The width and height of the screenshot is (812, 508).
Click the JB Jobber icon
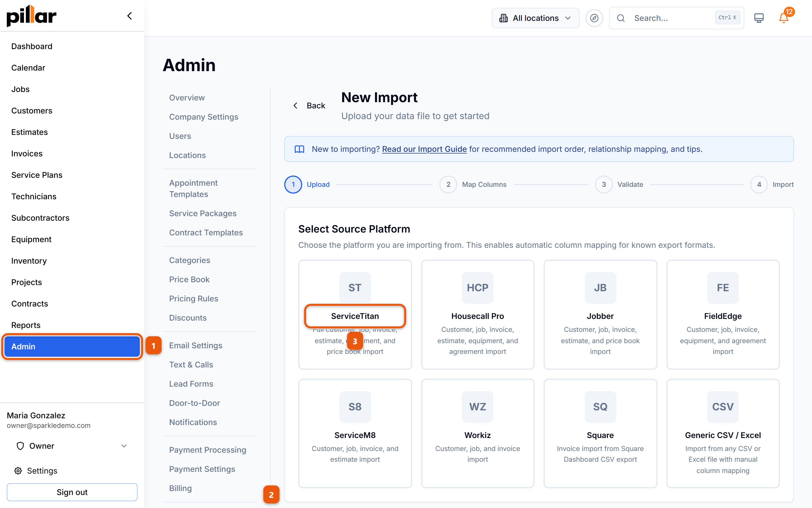pos(600,288)
